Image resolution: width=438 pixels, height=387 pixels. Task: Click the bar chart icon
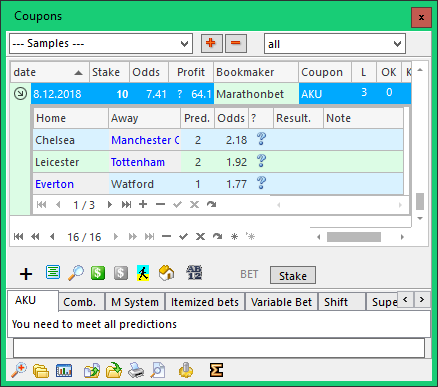click(64, 370)
